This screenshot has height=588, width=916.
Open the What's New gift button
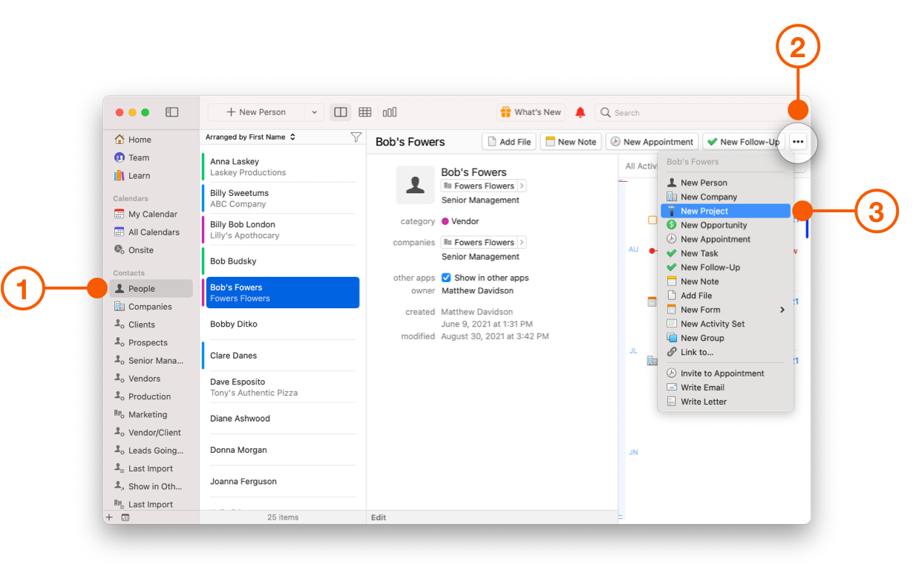(531, 112)
